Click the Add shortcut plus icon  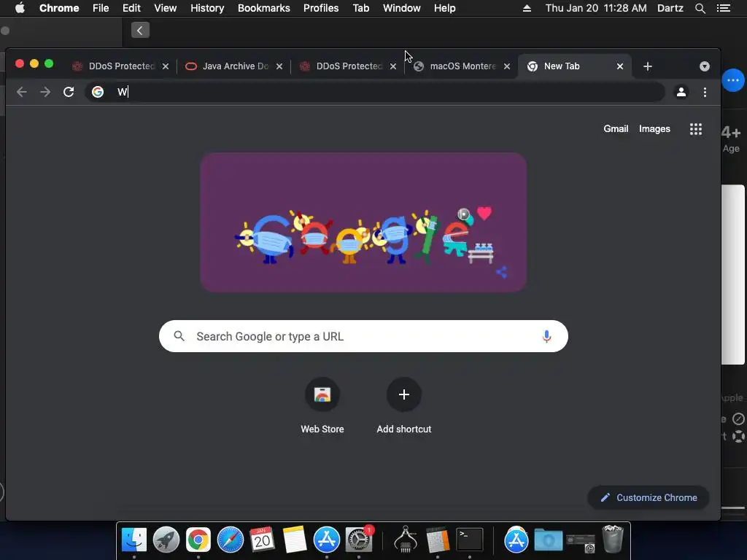coord(404,394)
